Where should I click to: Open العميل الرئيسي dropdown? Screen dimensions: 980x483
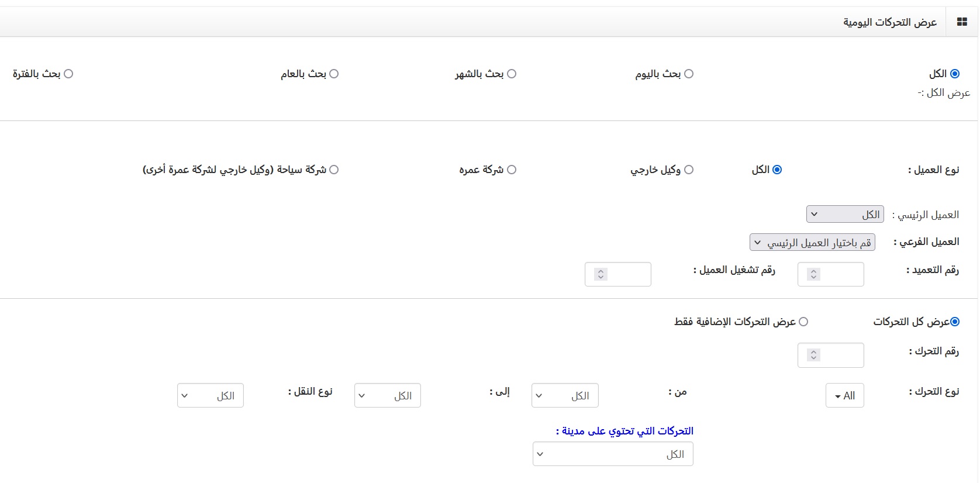tap(845, 215)
